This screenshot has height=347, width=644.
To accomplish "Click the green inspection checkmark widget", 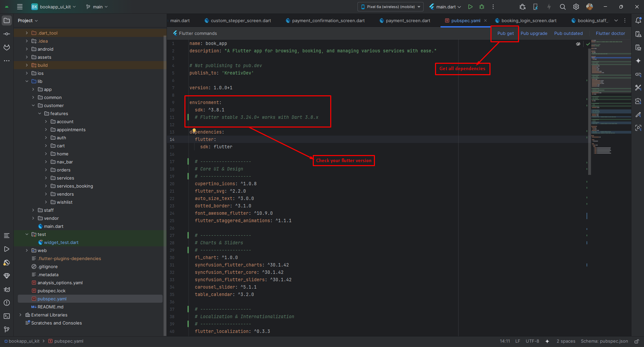I will pyautogui.click(x=588, y=44).
